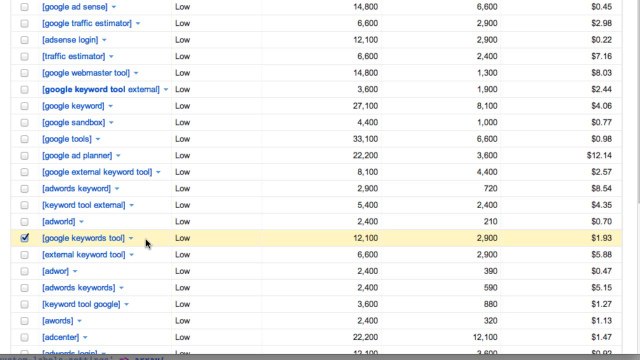Uncheck the [google keywords tool] checkbox
Image resolution: width=640 pixels, height=360 pixels.
point(24,238)
